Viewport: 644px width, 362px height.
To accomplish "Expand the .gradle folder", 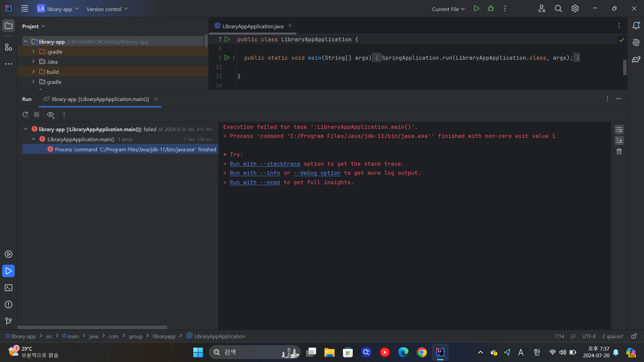I will 34,52.
